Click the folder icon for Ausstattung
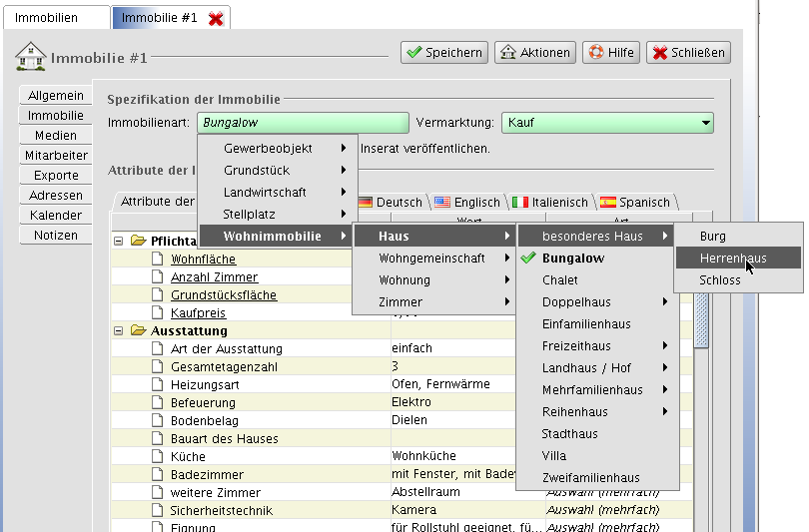This screenshot has height=532, width=809. tap(138, 330)
